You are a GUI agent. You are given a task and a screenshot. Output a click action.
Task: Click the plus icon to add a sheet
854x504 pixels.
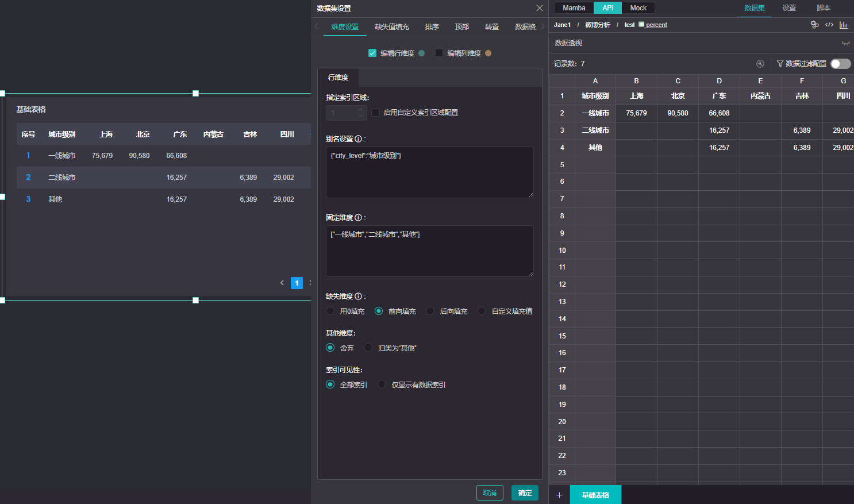[x=559, y=495]
